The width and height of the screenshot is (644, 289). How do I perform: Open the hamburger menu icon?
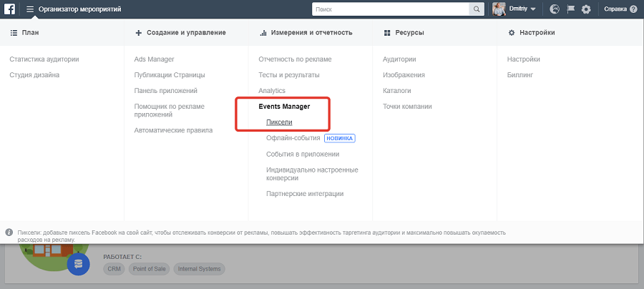click(x=30, y=9)
